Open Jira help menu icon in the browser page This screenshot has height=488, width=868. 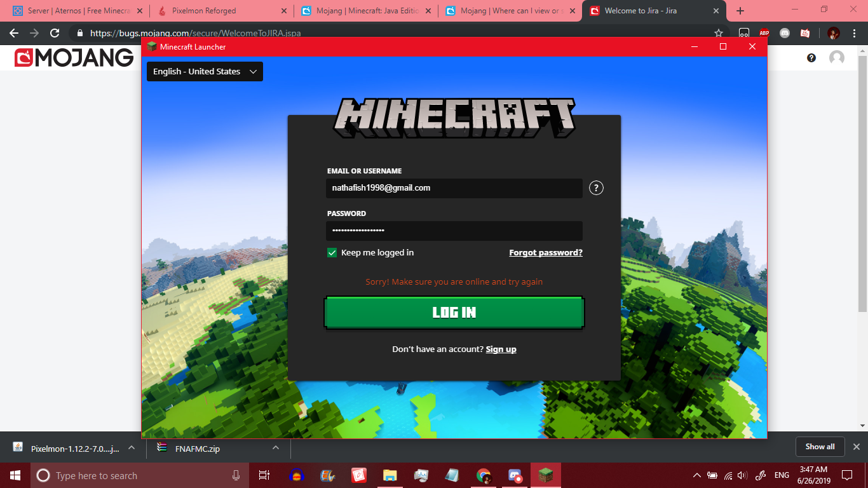pos(811,58)
